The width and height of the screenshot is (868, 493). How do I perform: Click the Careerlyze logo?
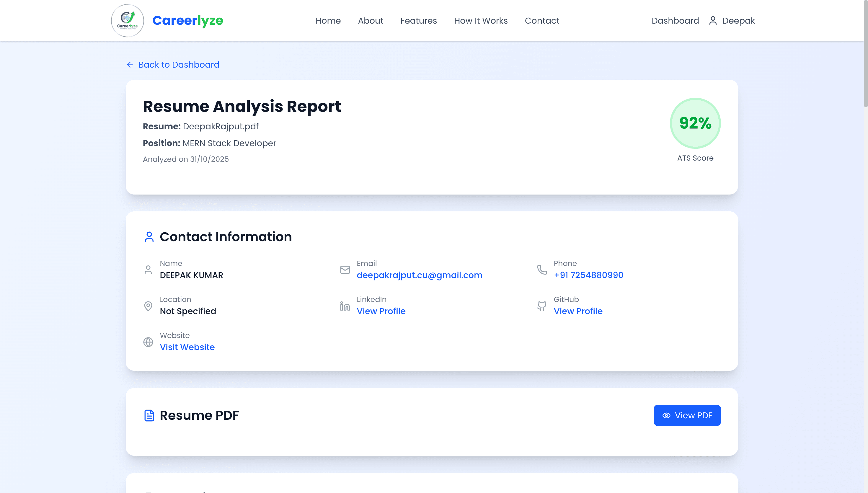127,20
